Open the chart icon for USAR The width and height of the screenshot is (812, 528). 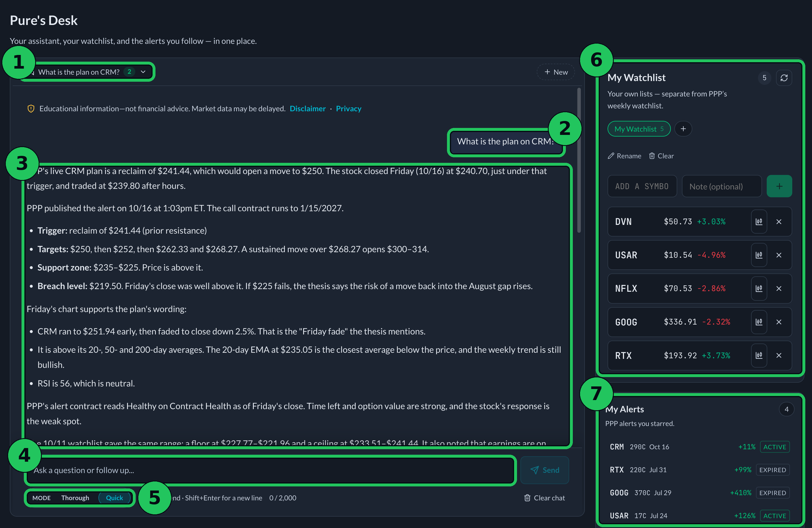pyautogui.click(x=759, y=255)
